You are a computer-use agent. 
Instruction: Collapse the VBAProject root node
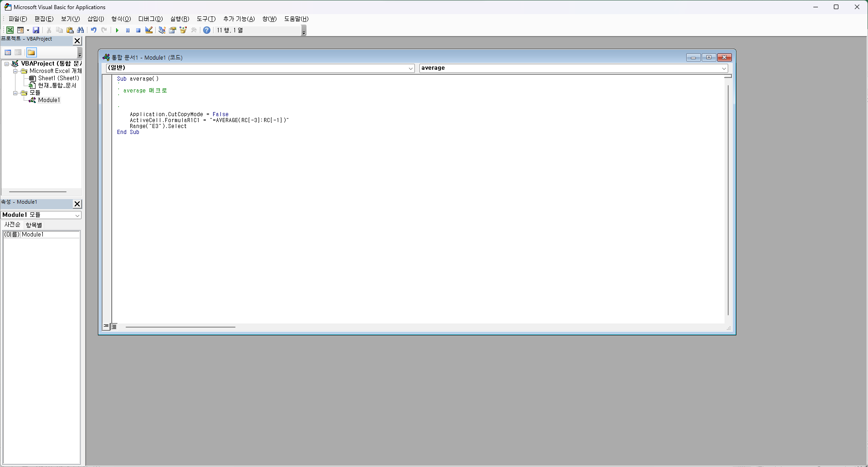7,64
